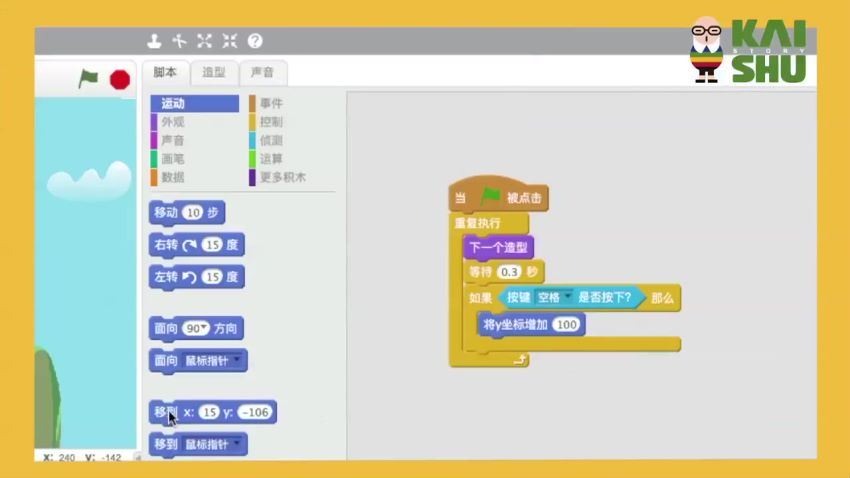
Task: Open the block help question-mark tool
Action: pyautogui.click(x=255, y=41)
